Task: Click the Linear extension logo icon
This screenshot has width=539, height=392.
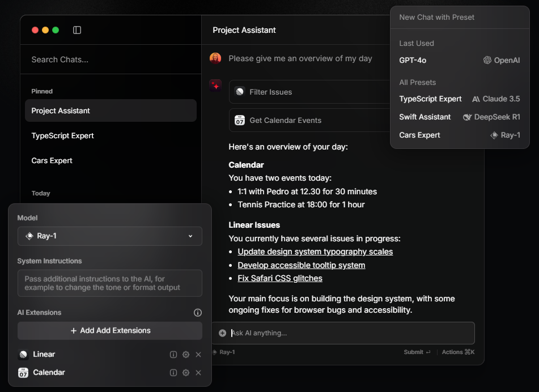Action: click(23, 355)
